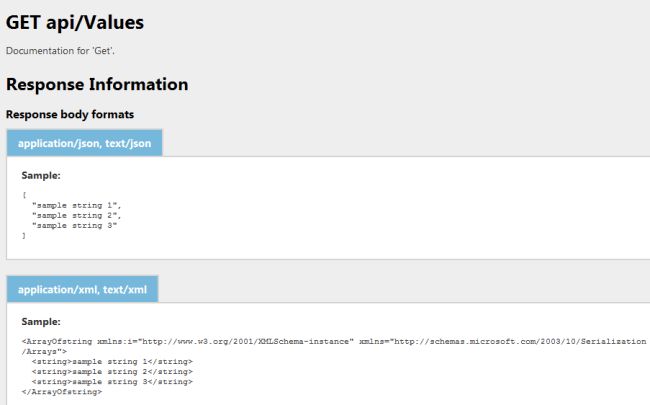Click the Sample label in the XML section
Screen dimensions: 650x405
tap(41, 322)
